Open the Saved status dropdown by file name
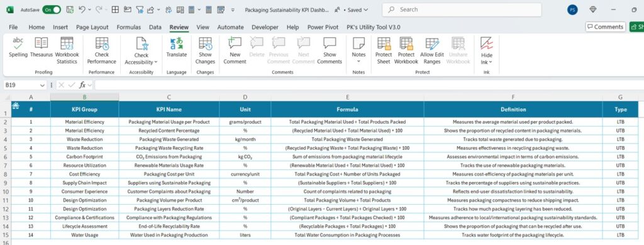644x245 pixels. click(x=357, y=10)
